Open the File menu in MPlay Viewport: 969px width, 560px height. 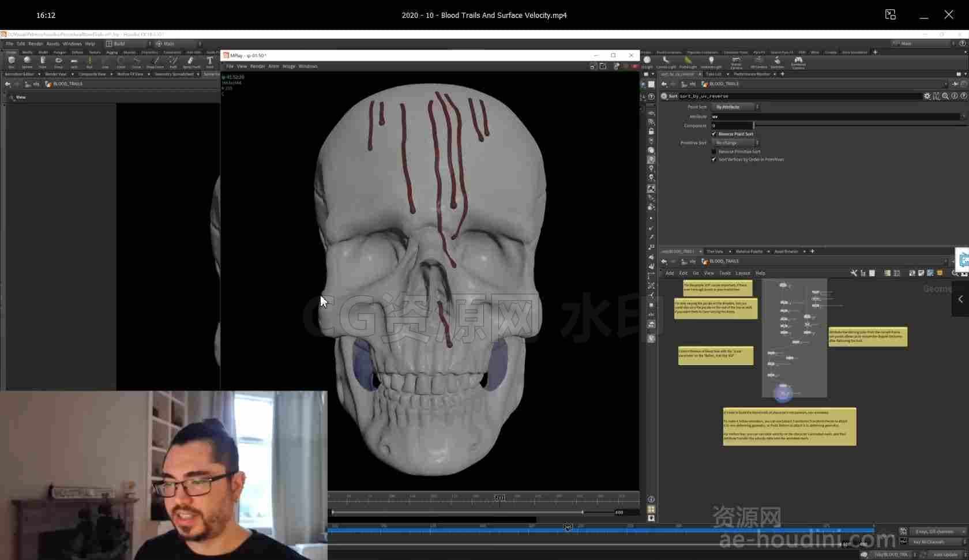230,66
